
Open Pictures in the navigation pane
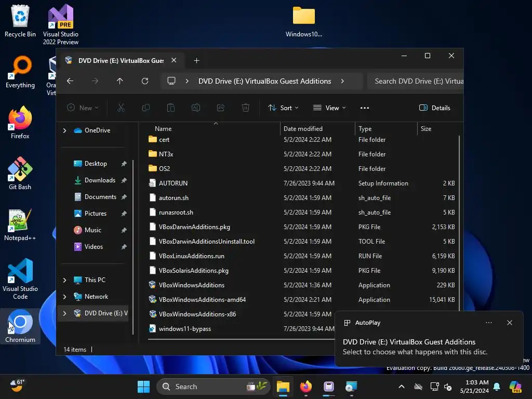[96, 214]
